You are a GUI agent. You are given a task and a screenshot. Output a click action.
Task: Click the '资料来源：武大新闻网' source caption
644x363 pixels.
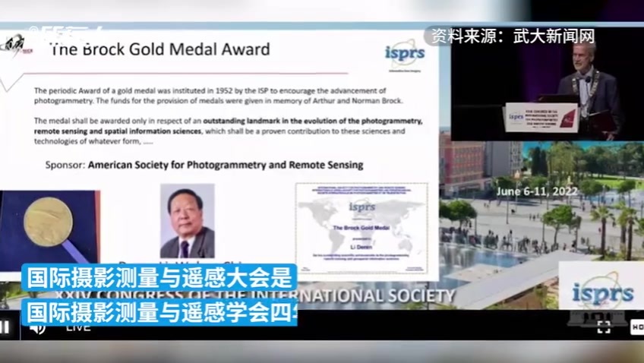point(513,36)
